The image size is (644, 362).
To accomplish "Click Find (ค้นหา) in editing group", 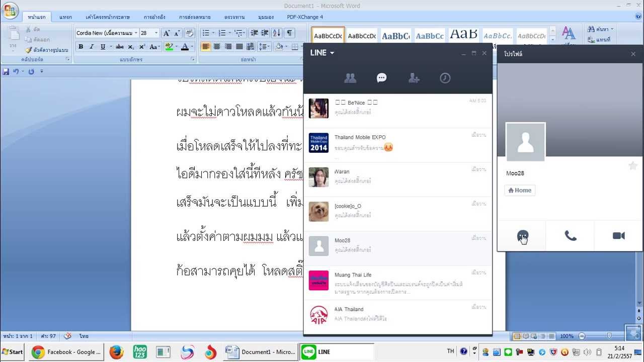I will [x=601, y=29].
